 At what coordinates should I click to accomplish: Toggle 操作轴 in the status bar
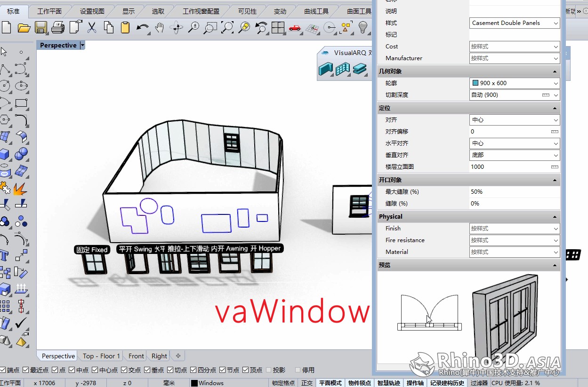415,383
